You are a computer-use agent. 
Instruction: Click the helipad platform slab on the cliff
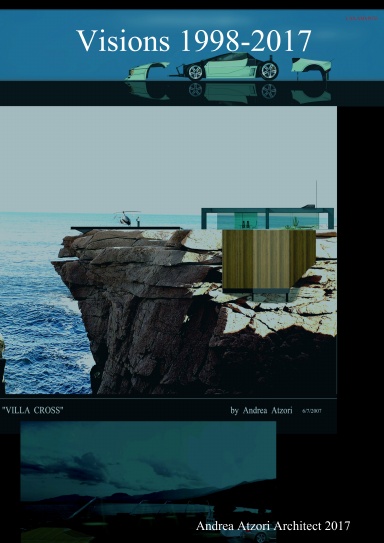point(126,228)
